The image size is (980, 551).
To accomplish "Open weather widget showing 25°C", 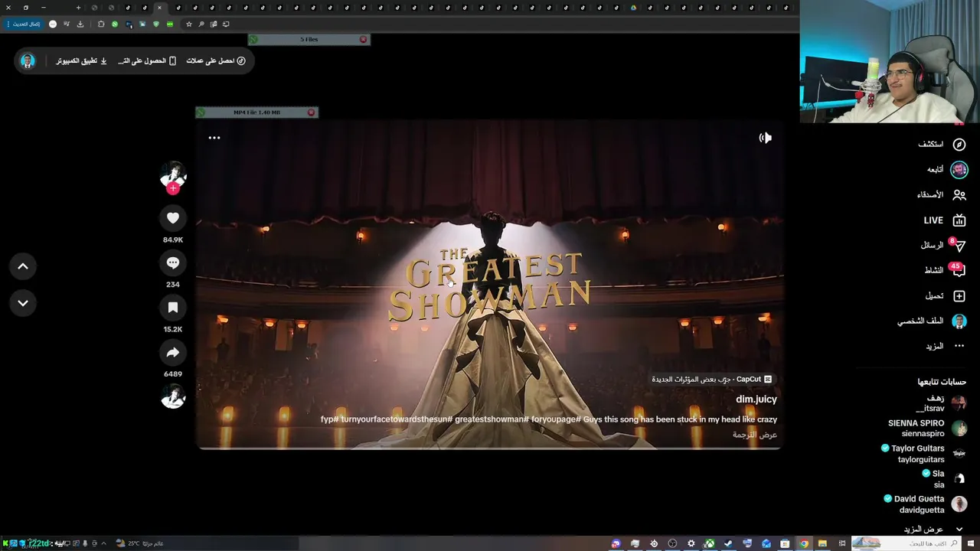I will 139,543.
